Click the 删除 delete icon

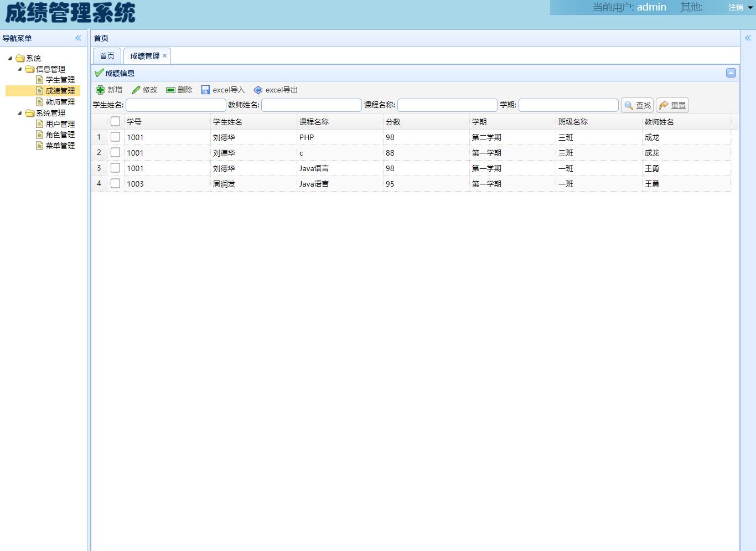coord(171,90)
